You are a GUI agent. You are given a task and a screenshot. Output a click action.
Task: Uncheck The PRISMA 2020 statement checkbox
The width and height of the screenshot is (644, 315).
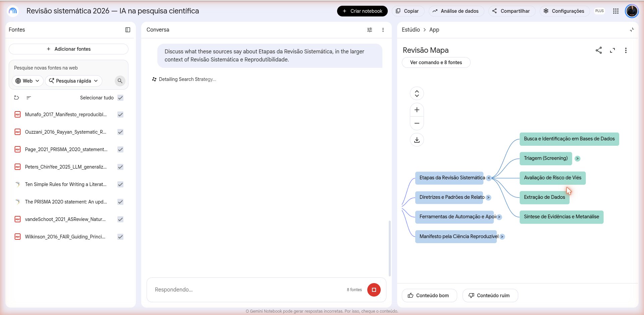[120, 202]
